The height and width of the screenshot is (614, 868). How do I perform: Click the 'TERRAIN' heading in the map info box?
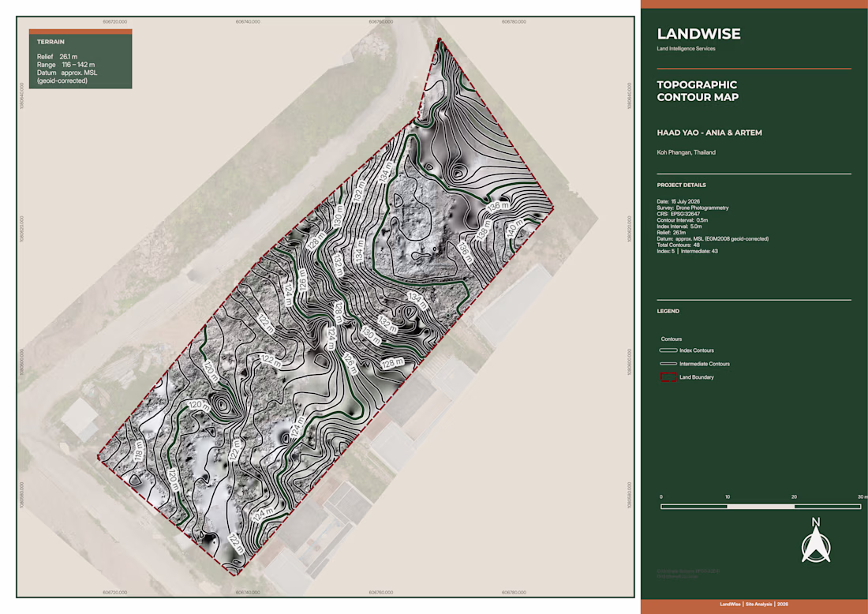pos(51,42)
